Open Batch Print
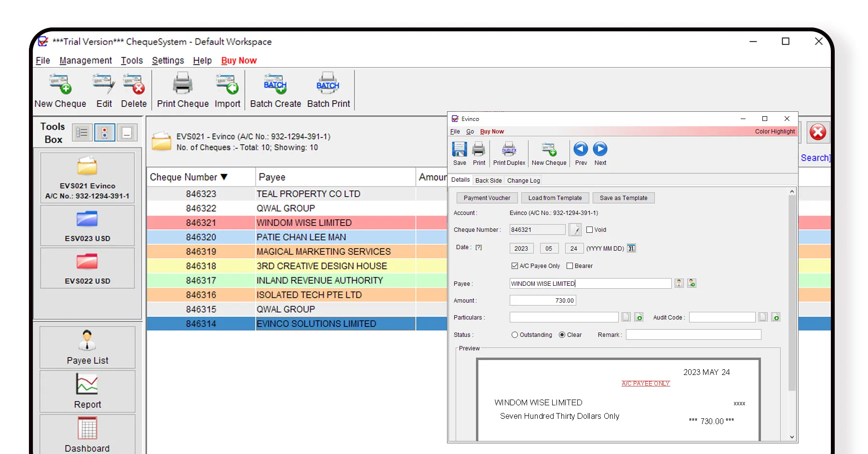The height and width of the screenshot is (454, 868). (x=328, y=90)
